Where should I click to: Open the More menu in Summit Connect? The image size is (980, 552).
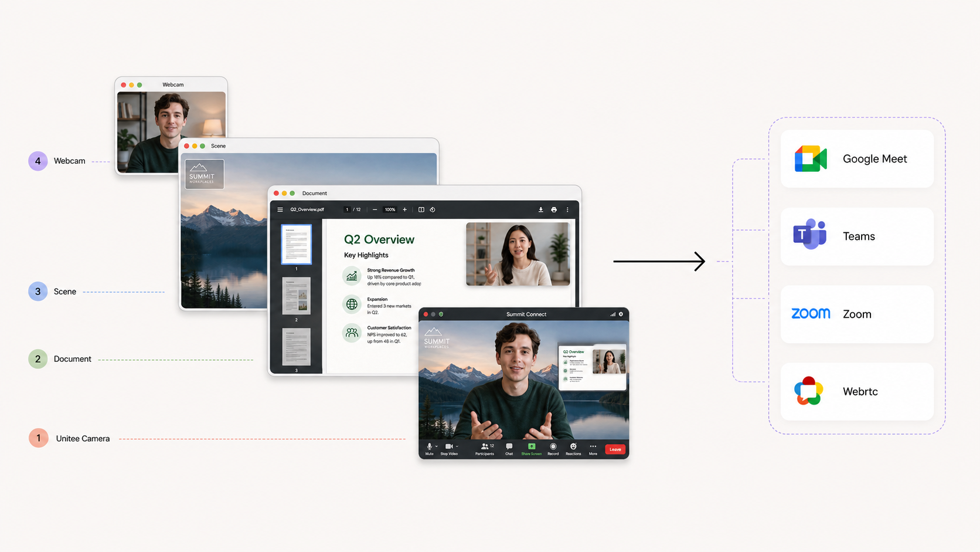[593, 449]
